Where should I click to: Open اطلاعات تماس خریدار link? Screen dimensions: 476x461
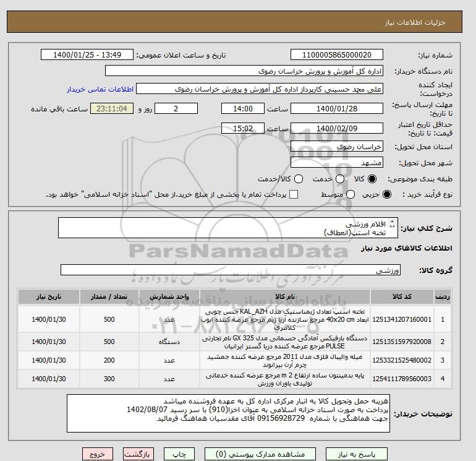pyautogui.click(x=100, y=89)
